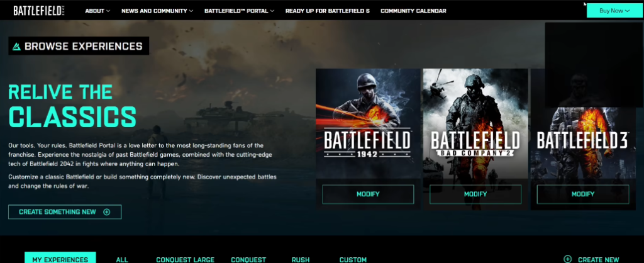Switch to My Experiences tab
Screen dimensions: 644x263
point(60,258)
